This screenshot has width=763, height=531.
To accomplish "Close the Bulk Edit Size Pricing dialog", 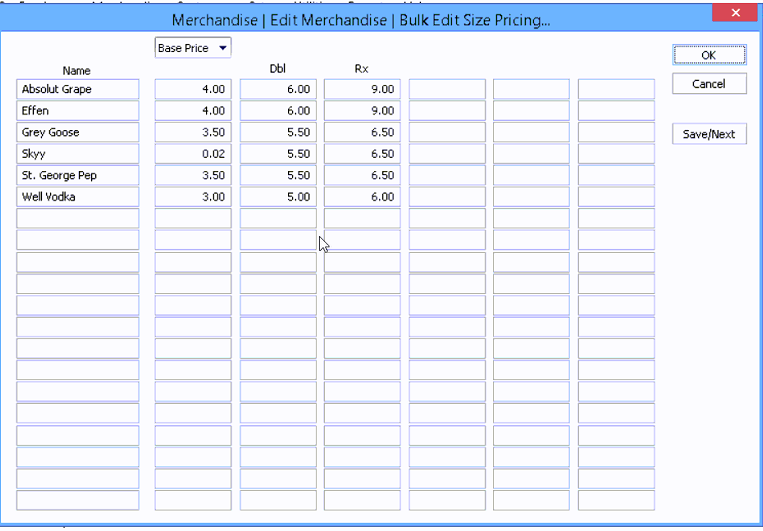I will point(736,13).
